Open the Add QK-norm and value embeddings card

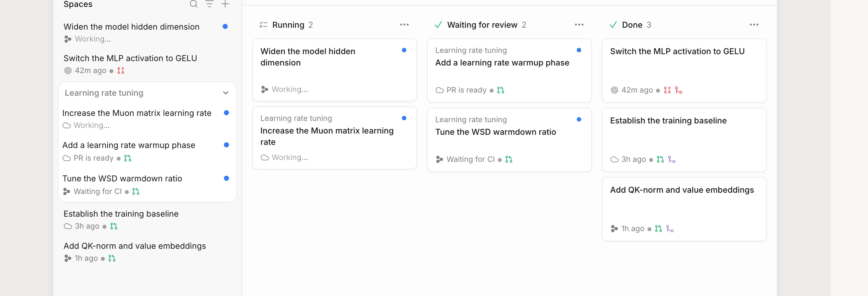coord(684,209)
